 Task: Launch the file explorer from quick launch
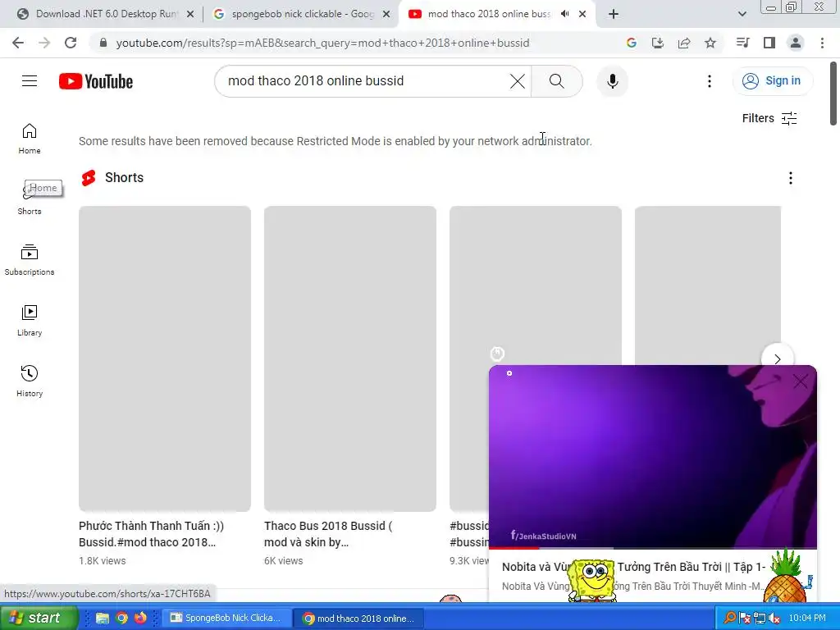tap(102, 619)
